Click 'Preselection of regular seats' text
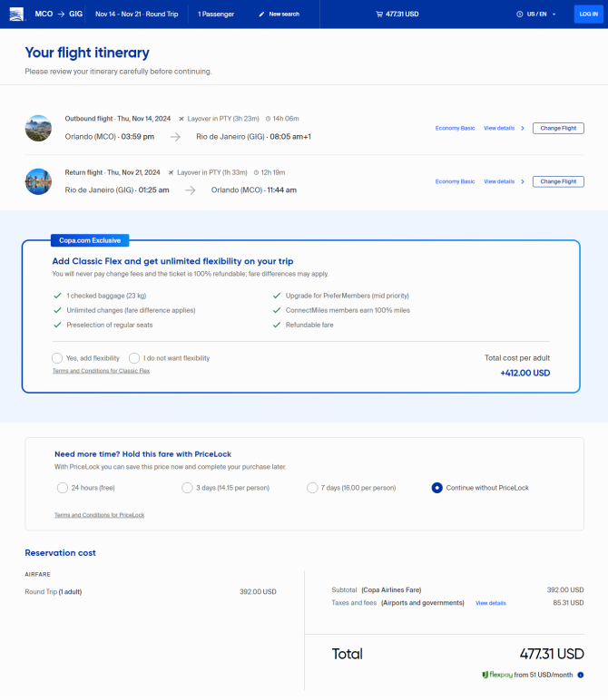 click(x=110, y=325)
